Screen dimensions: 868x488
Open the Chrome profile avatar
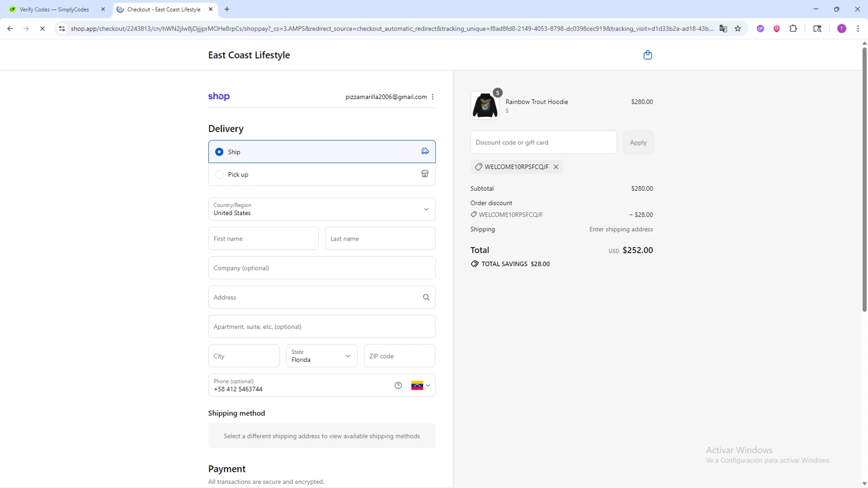coord(842,28)
